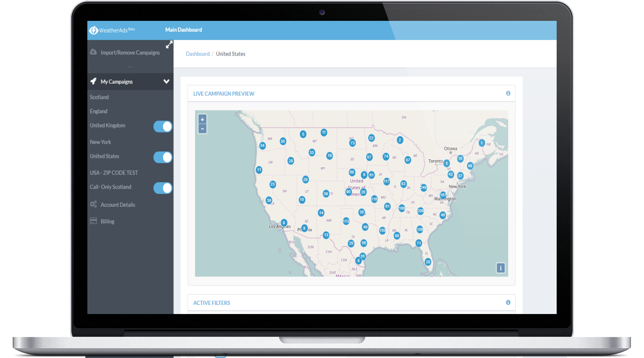This screenshot has height=358, width=644.
Task: Click map cluster marker 73
Action: point(352,143)
